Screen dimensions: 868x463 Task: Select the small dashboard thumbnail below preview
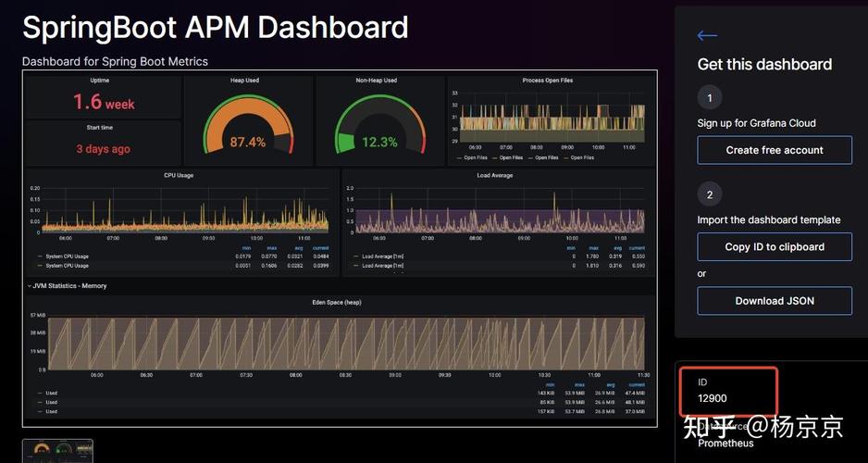pos(57,450)
